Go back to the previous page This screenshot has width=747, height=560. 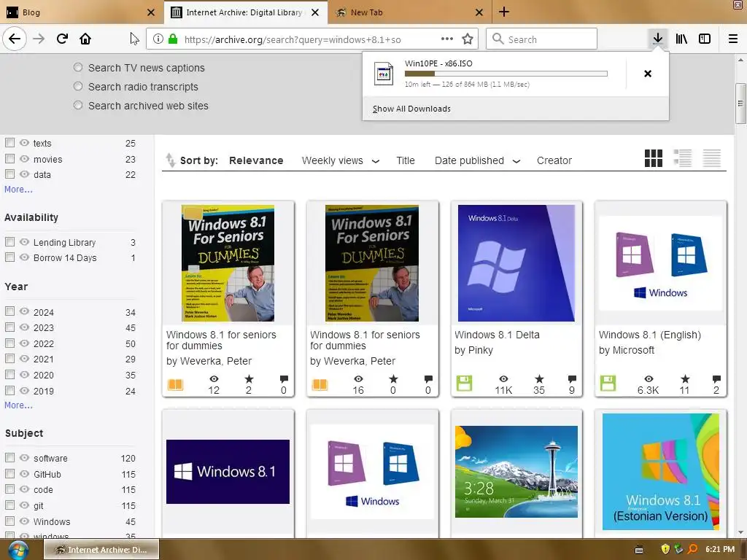tap(15, 39)
